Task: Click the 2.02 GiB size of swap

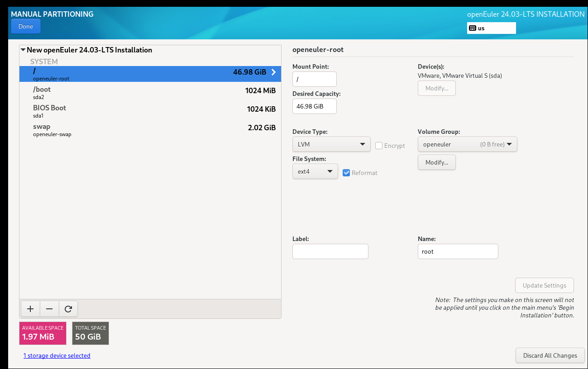Action: pos(262,128)
